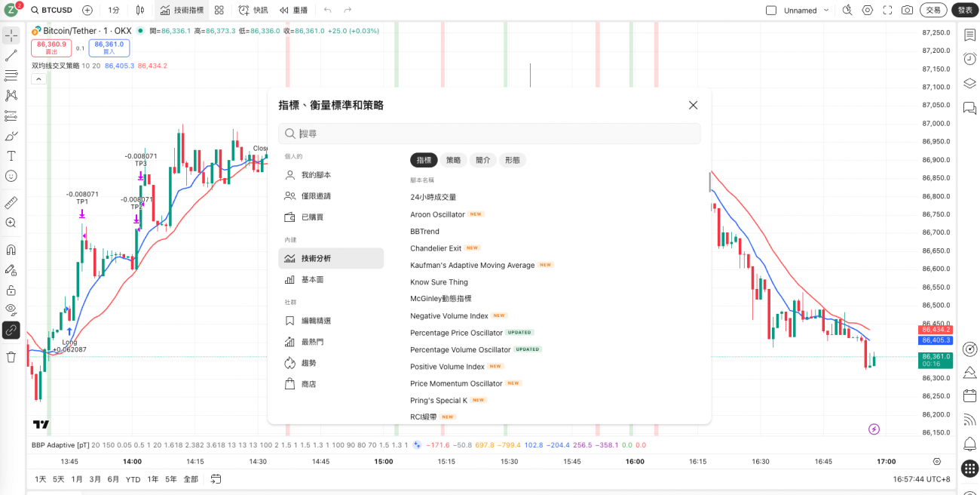Select the Brush drawing tool
This screenshot has width=980, height=495.
click(x=11, y=136)
